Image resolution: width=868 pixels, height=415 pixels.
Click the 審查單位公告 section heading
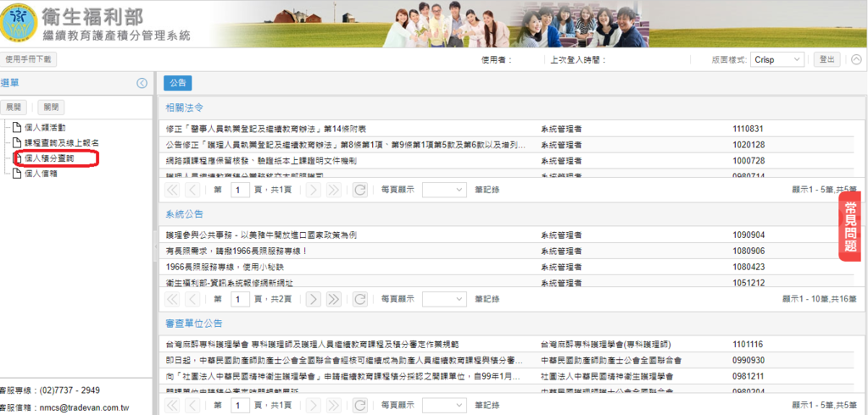click(194, 324)
